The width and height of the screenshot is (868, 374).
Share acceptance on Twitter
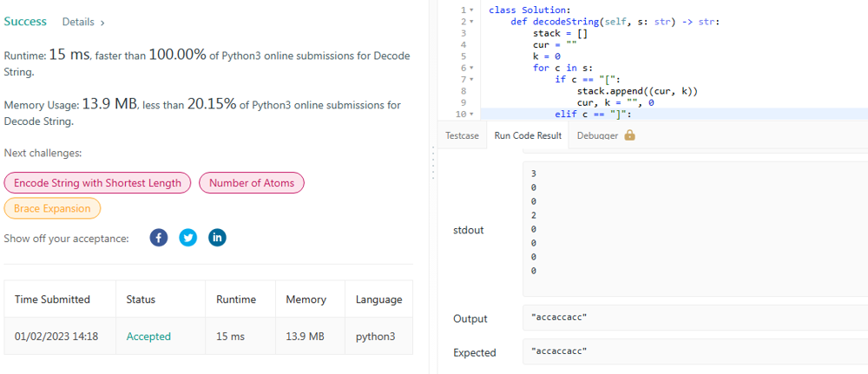click(187, 238)
